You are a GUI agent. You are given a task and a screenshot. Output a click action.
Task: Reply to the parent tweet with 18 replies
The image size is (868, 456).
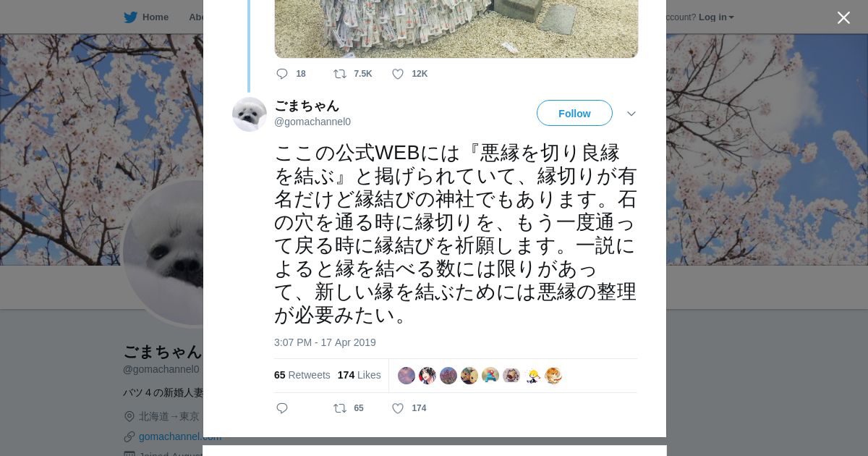(x=282, y=74)
